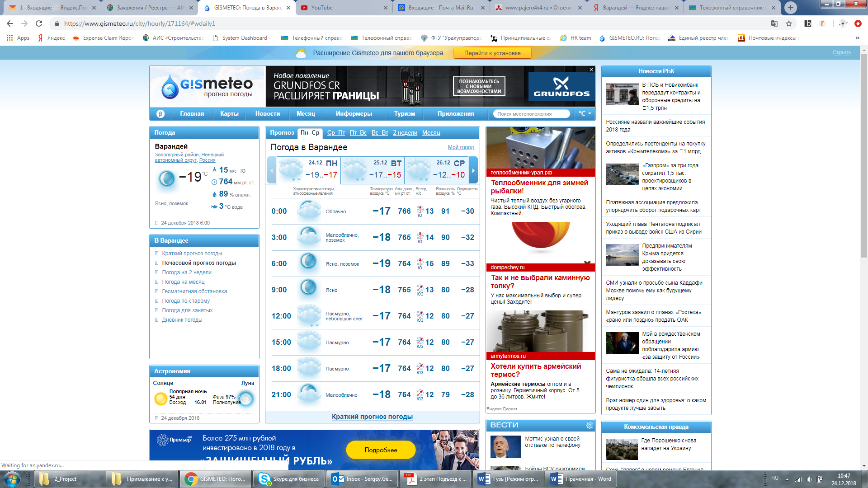The image size is (868, 488).
Task: Open the ВЕСТИ widget settings gear
Action: click(x=590, y=425)
